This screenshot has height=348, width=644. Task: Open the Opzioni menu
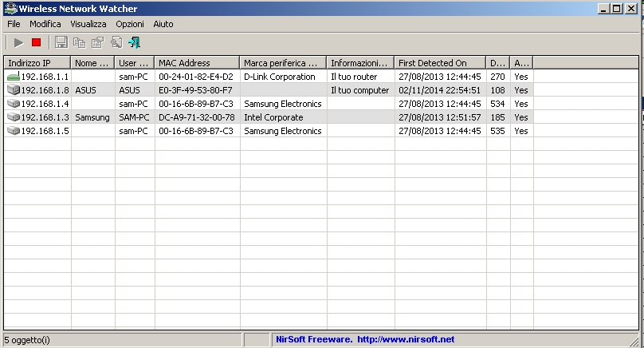pos(129,24)
